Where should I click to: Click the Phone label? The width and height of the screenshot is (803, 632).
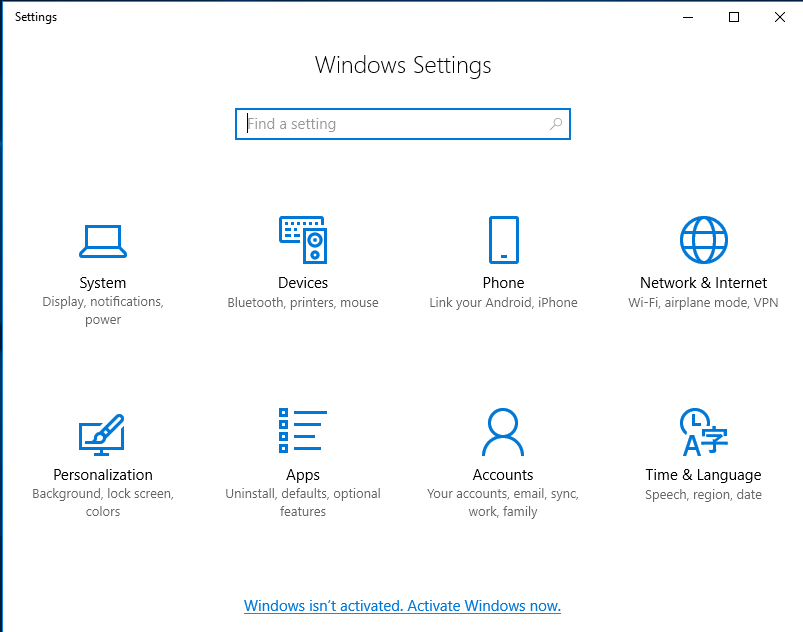point(503,283)
